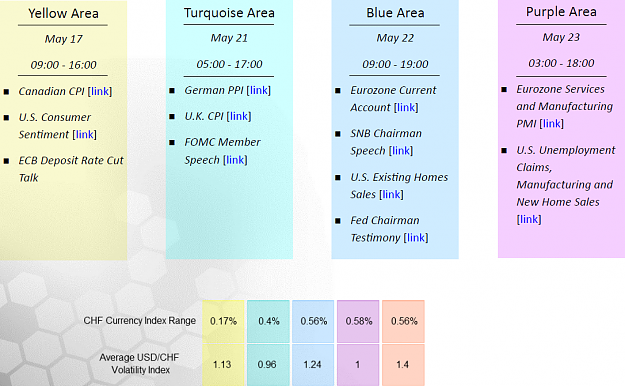Open the Eurozone Current Account link

click(406, 107)
